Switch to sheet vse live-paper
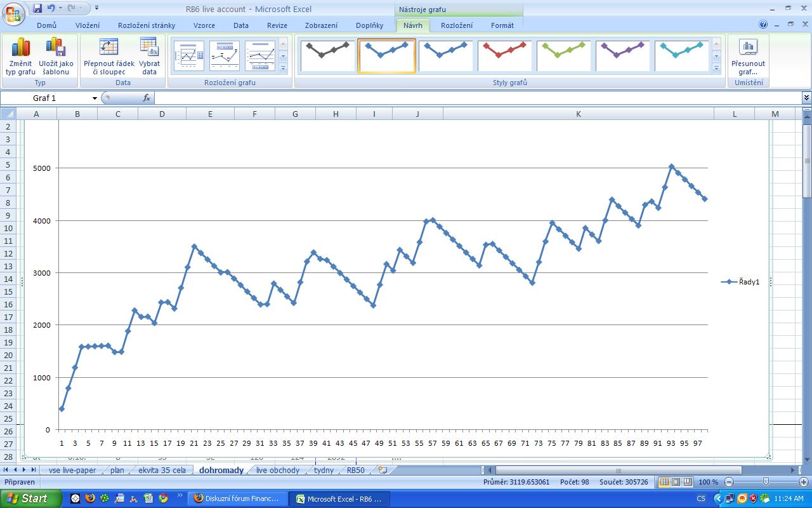Screen dimensions: 812x508 [71, 471]
